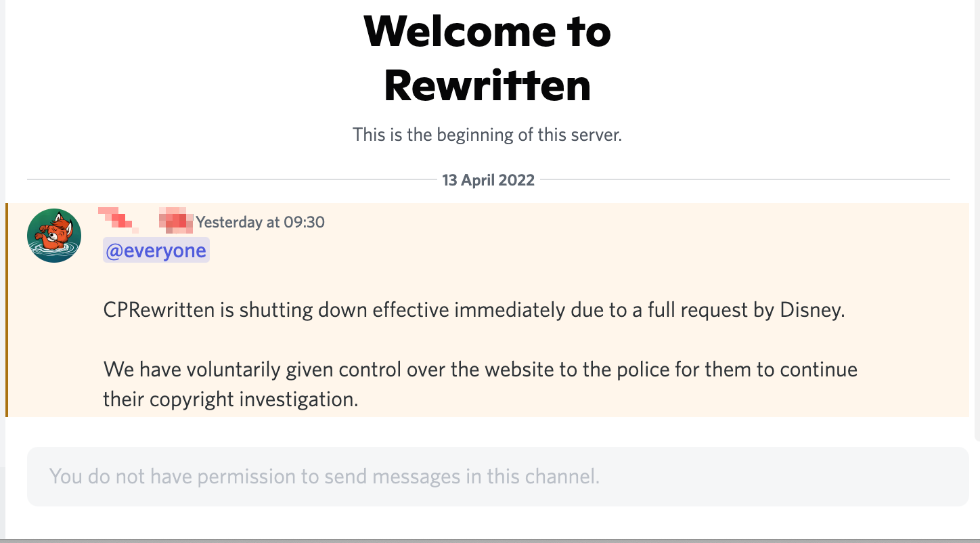Click the '13 April 2022' date divider
The image size is (980, 543).
coord(488,180)
